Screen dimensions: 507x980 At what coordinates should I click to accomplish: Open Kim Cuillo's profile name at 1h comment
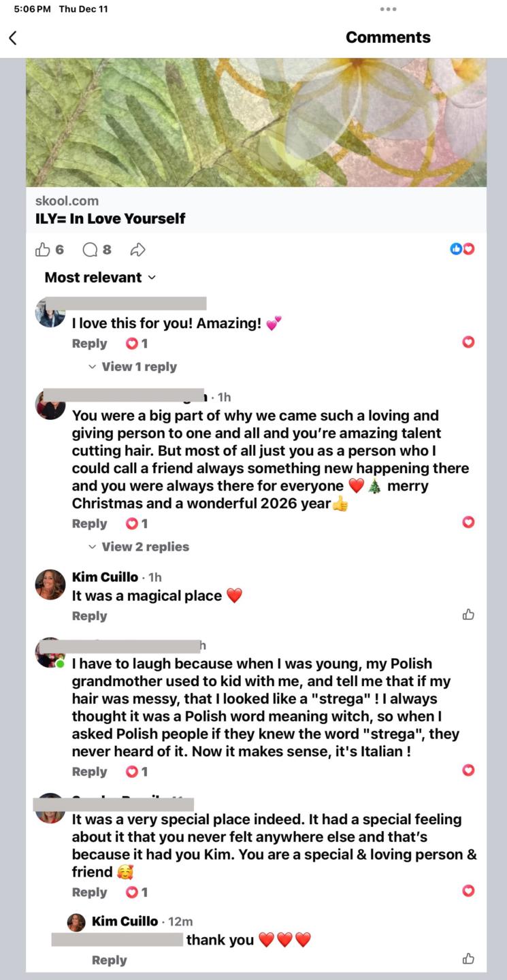pos(105,577)
